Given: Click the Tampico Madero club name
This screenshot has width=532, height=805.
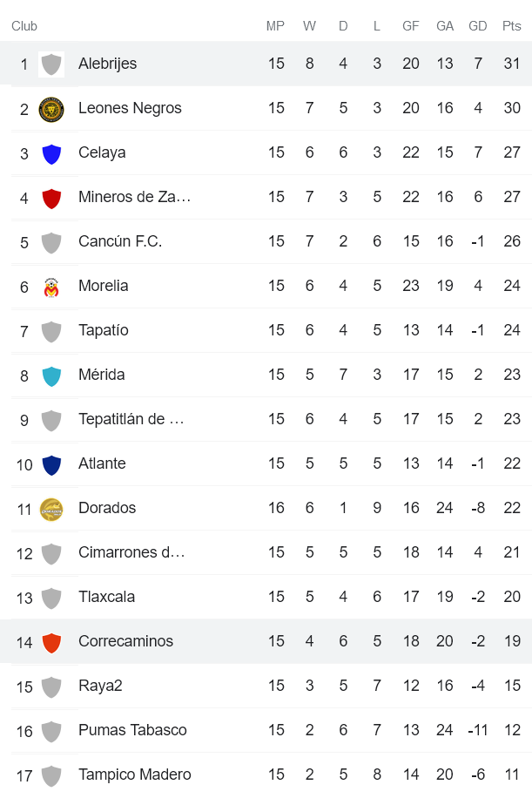Looking at the screenshot, I should (134, 775).
